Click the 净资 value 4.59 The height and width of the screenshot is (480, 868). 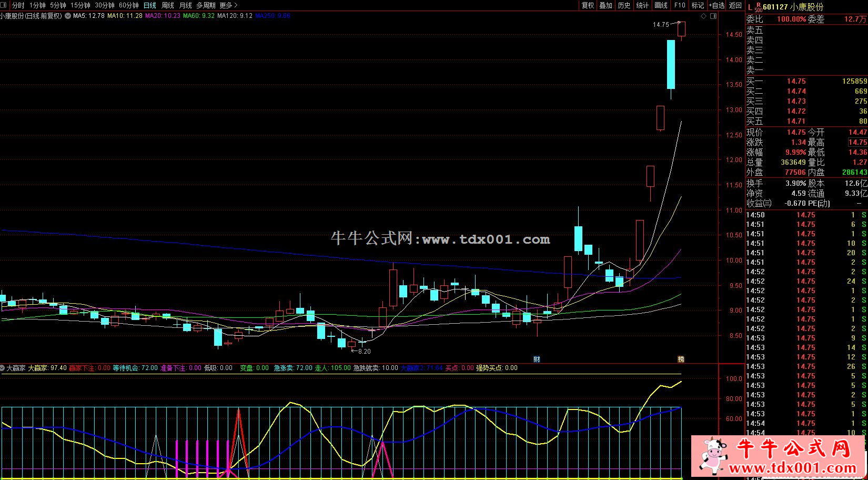(x=799, y=193)
